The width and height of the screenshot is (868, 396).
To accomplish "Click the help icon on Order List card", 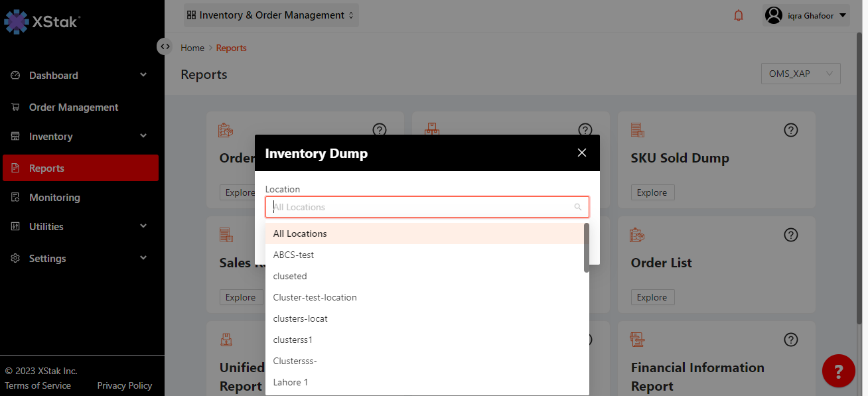I will pyautogui.click(x=790, y=235).
